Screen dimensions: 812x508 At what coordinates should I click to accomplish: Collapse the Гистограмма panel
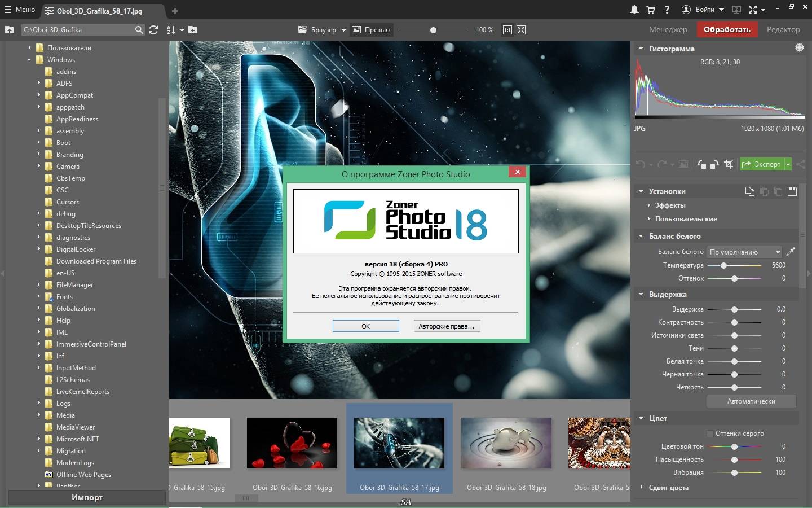641,49
